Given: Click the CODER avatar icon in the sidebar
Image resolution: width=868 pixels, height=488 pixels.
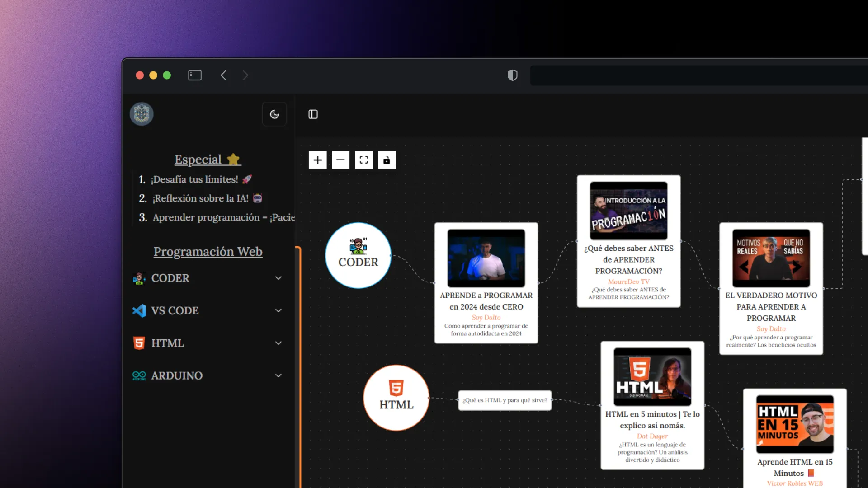Looking at the screenshot, I should (139, 278).
